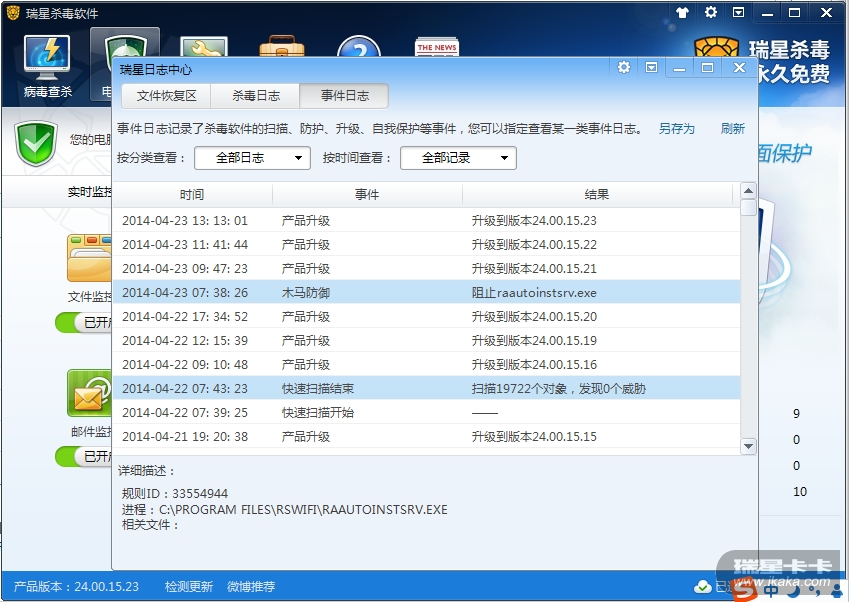Select log row 2014-04-22 17:34:52
The height and width of the screenshot is (602, 849).
click(426, 317)
